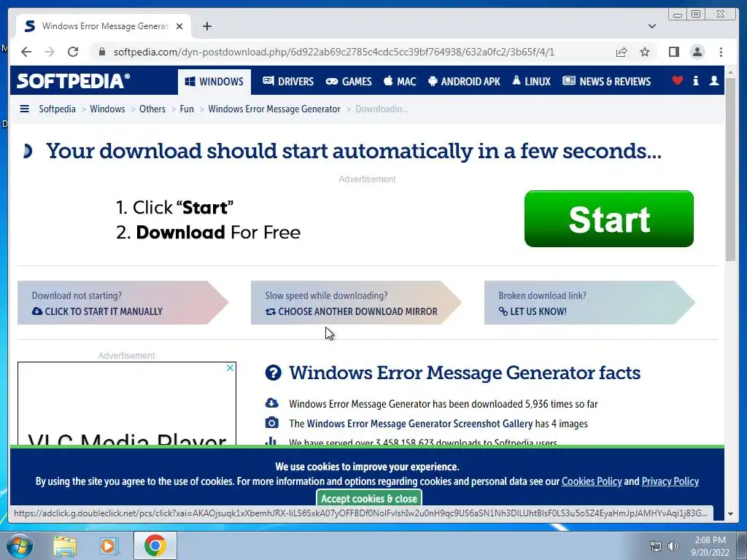Go to Windows breadcrumb link
The width and height of the screenshot is (747, 560).
107,109
